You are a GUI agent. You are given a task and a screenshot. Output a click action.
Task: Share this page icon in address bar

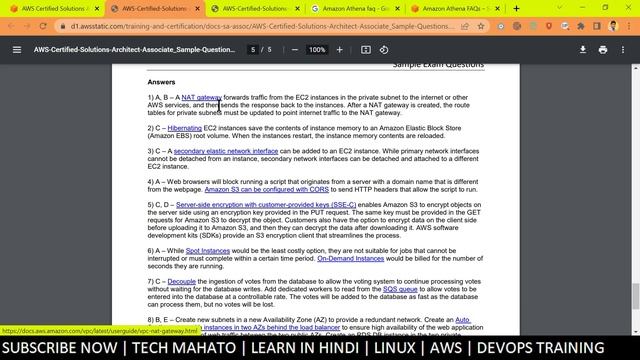click(x=465, y=26)
